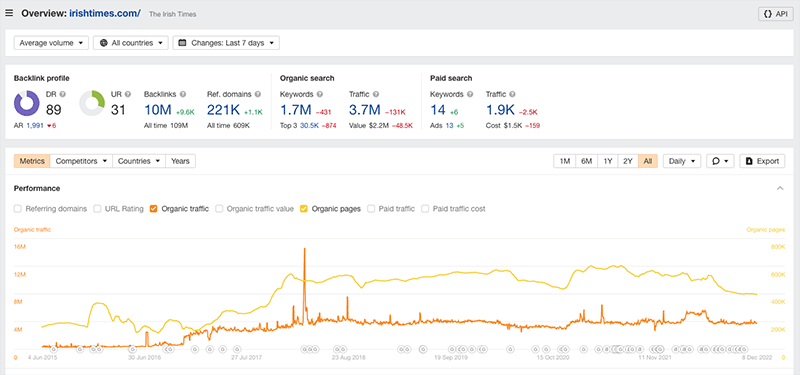Image resolution: width=800 pixels, height=375 pixels.
Task: Open the Competitors dropdown tab
Action: coord(82,161)
